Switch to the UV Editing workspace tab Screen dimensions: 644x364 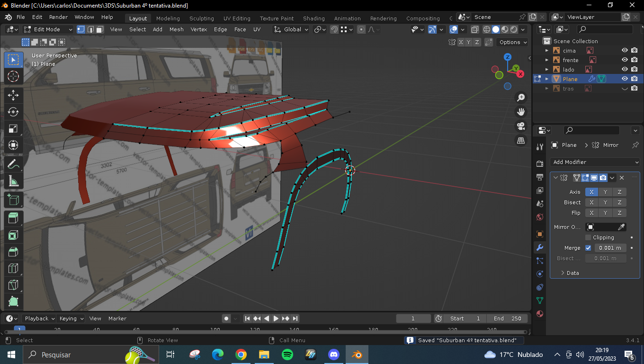point(237,18)
